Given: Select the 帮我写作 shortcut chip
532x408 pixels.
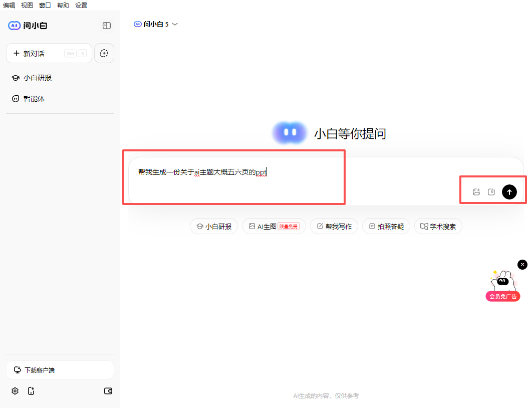Looking at the screenshot, I should (334, 227).
